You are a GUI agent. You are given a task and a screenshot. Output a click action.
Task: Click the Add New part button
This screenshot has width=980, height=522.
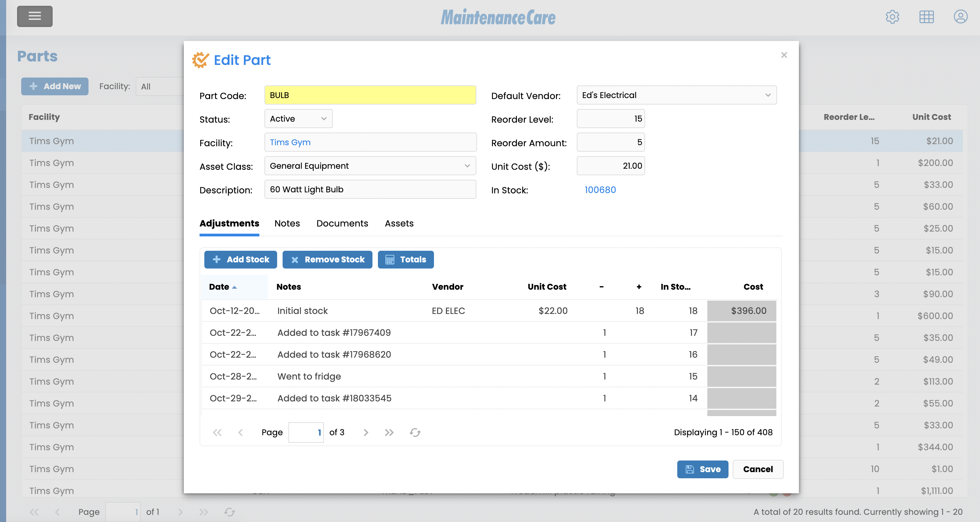point(54,86)
